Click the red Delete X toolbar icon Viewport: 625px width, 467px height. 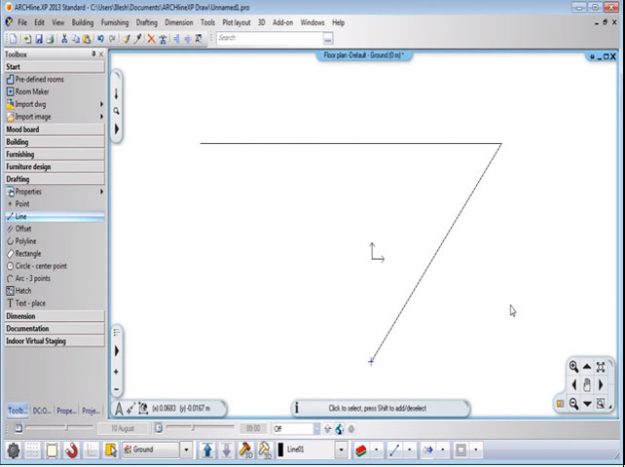(151, 38)
